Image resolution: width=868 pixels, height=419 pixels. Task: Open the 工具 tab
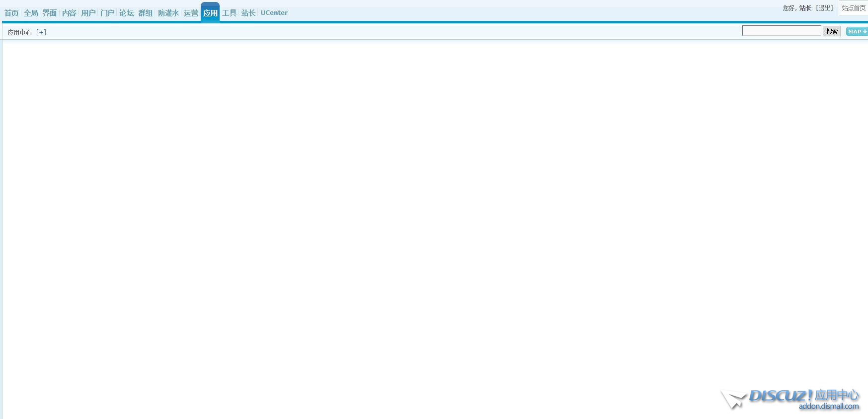point(229,13)
